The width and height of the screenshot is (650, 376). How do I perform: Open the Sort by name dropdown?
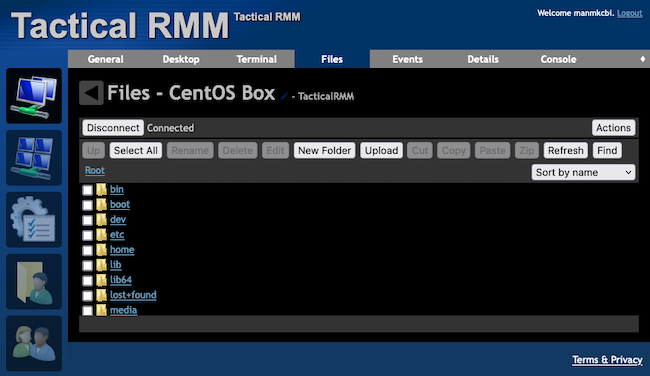click(x=583, y=172)
